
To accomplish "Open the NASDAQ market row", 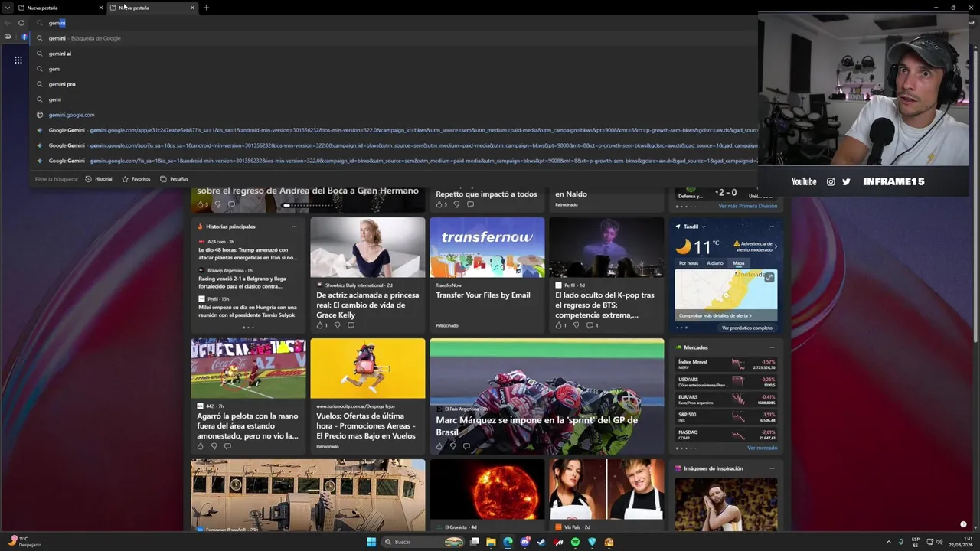I will (x=727, y=435).
